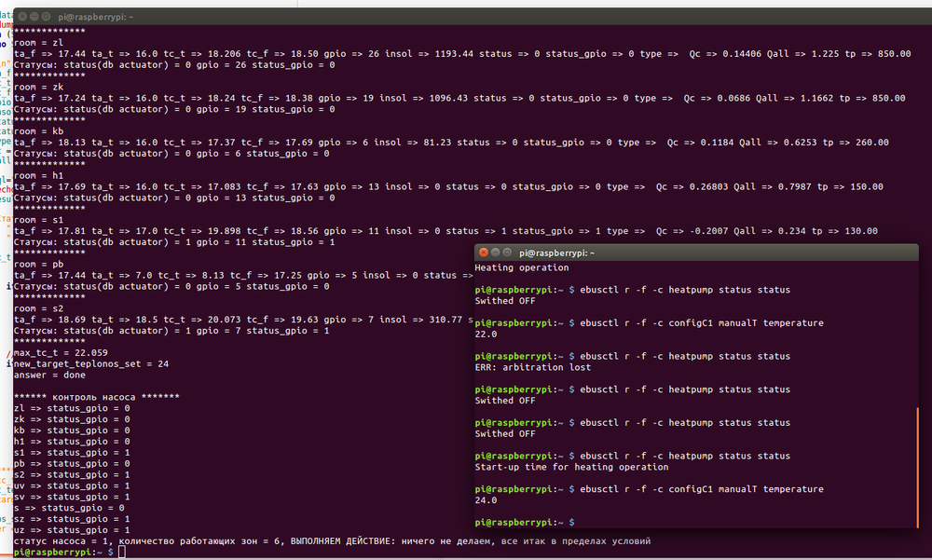Close the front ebusctl terminal window

point(483,253)
